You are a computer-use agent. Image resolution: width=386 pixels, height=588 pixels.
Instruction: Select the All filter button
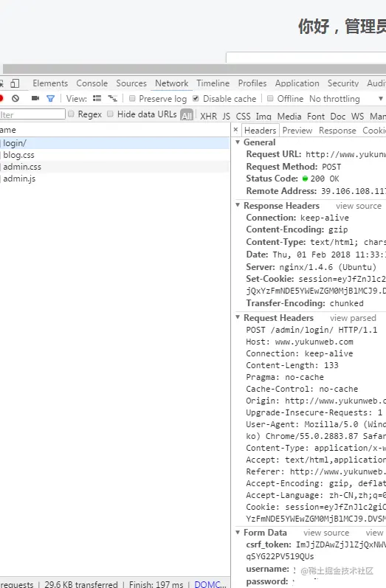coord(187,115)
